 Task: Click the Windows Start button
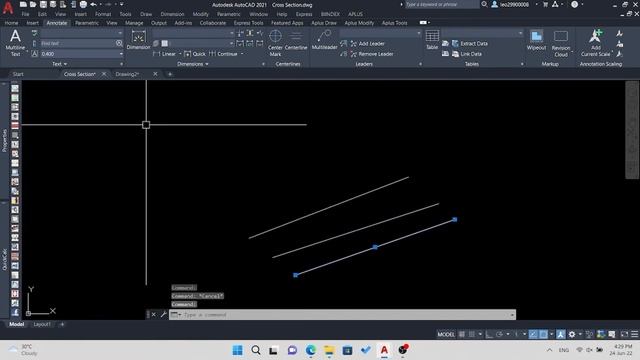tap(237, 350)
